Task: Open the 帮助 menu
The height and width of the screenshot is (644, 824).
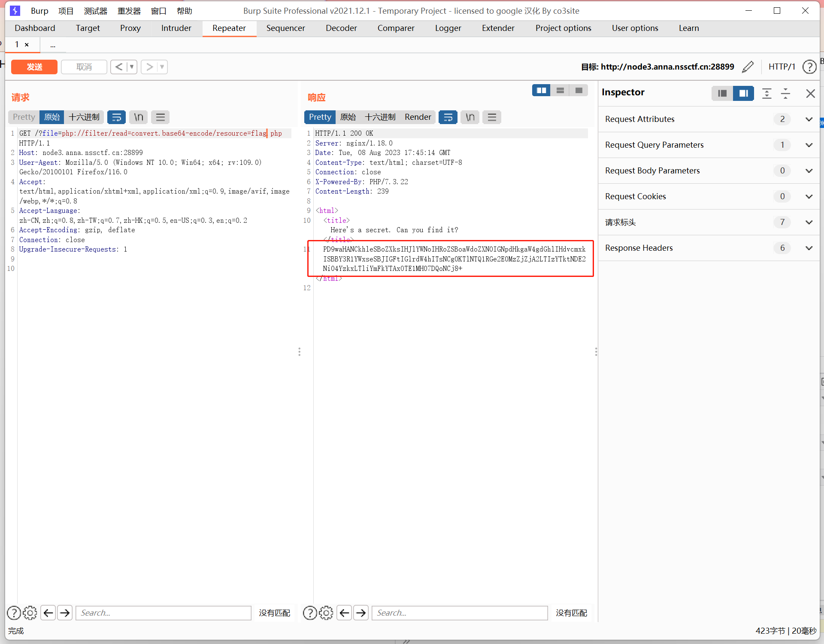Action: click(x=185, y=11)
